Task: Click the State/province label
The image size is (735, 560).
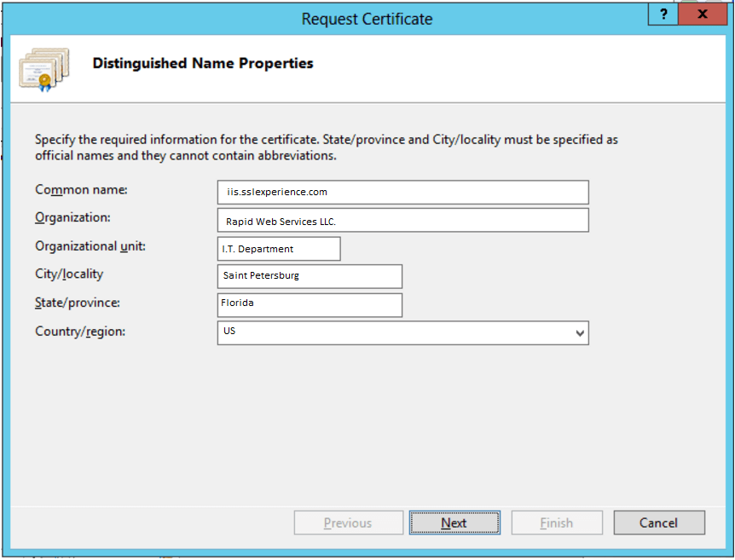Action: (x=78, y=303)
